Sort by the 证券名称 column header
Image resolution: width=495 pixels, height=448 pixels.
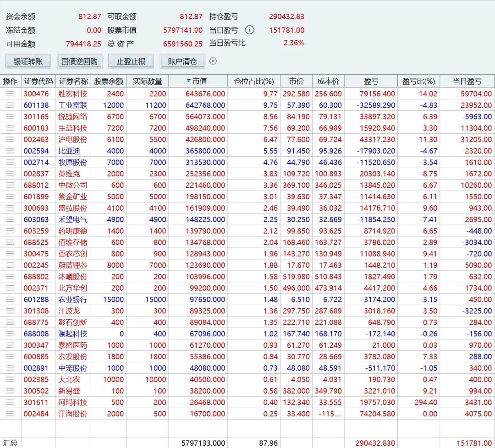[x=73, y=81]
